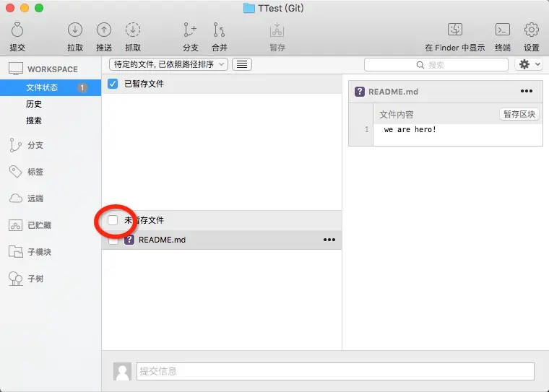
Task: Click the pending count badge '1'
Action: point(82,87)
